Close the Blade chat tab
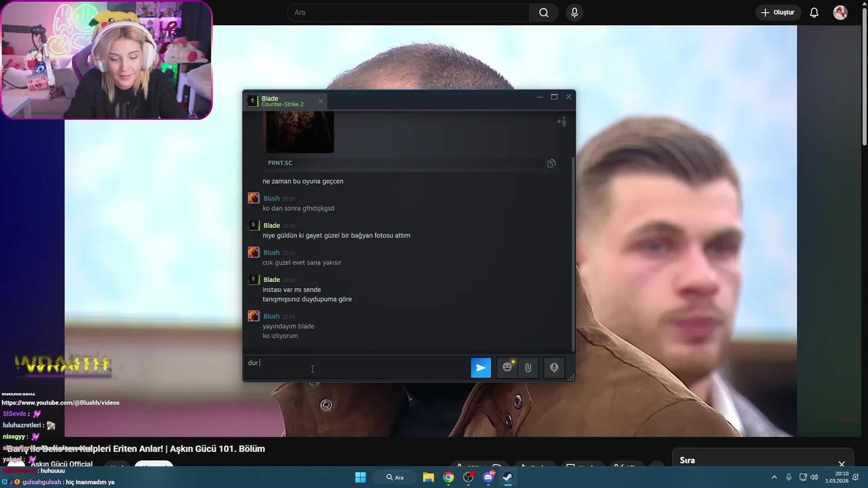868x488 pixels. 321,101
